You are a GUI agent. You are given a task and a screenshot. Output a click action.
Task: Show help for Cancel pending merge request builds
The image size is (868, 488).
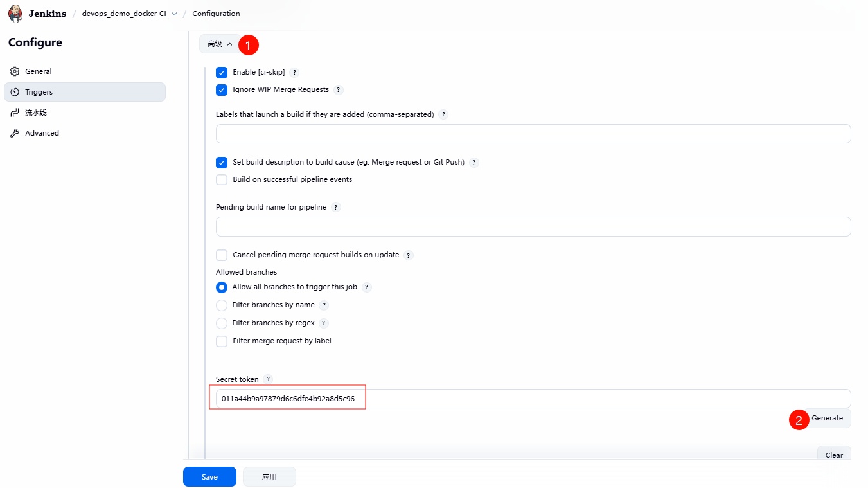click(409, 255)
